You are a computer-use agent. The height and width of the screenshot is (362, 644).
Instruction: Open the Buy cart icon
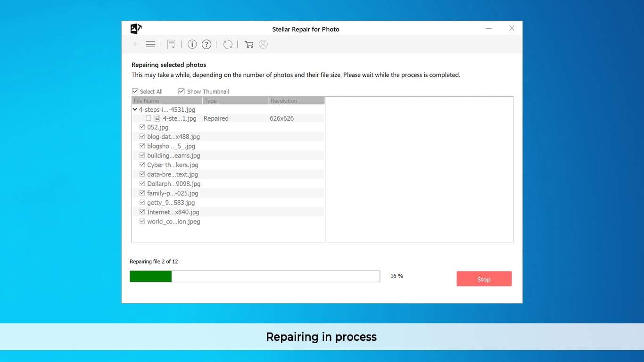[x=249, y=44]
